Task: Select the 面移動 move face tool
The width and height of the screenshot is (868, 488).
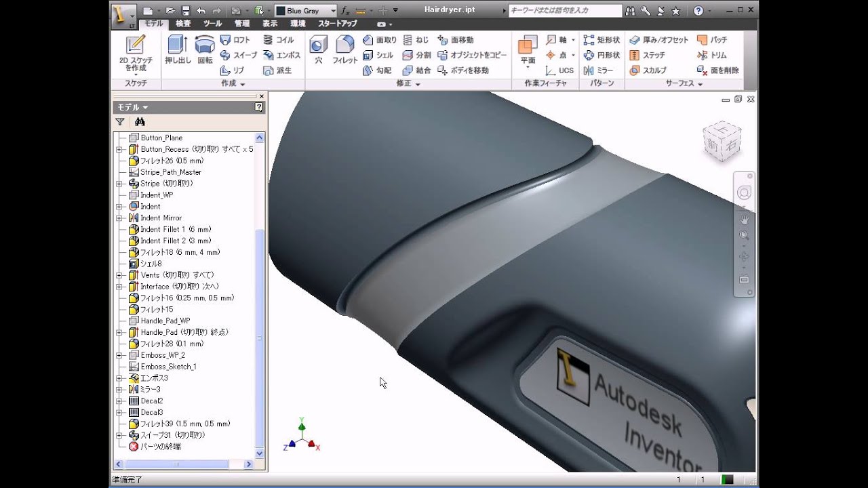Action: tap(456, 40)
